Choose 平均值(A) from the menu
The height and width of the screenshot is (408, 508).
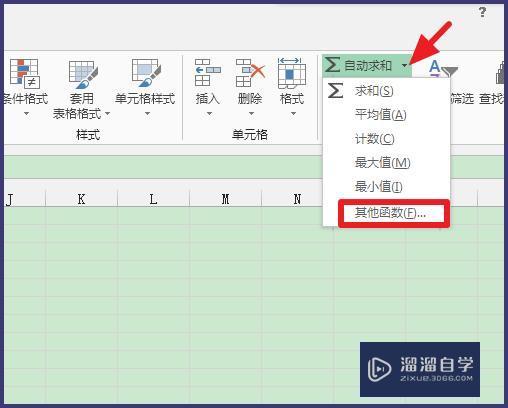pos(387,115)
